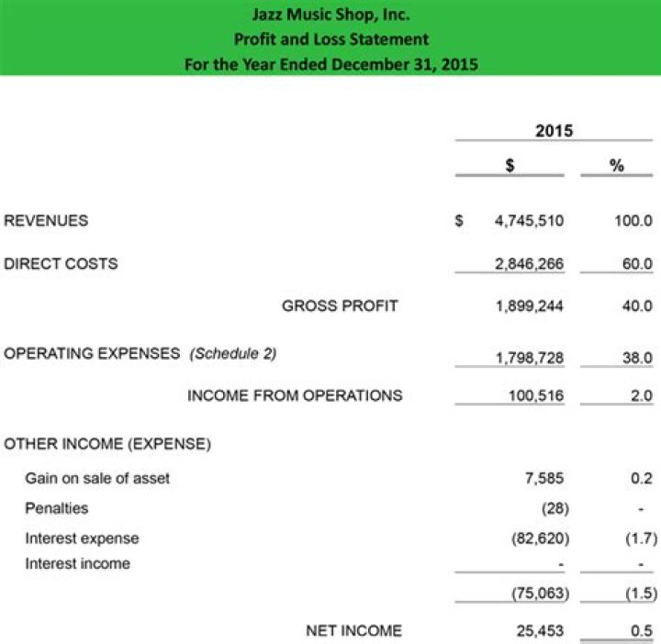
Task: Select the Penalties line item
Action: click(x=57, y=507)
